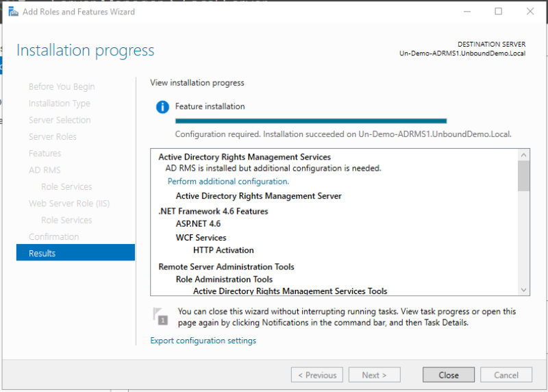Click the Close button at bottom

point(449,375)
